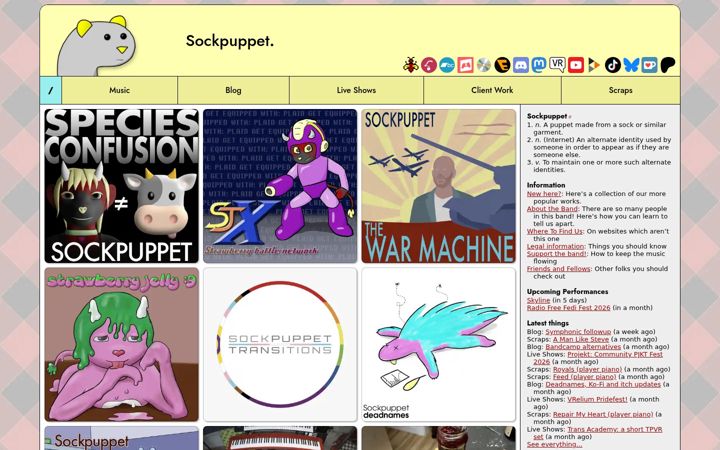
Task: Open the 'Friends and Fellows' link
Action: point(558,269)
